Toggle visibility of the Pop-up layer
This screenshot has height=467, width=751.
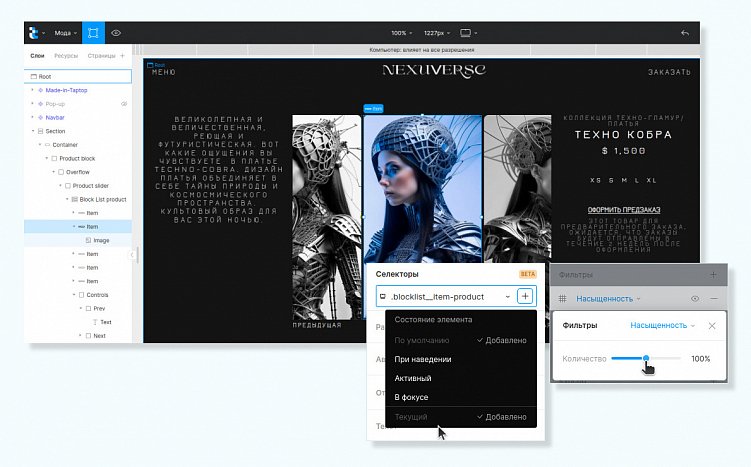click(124, 104)
